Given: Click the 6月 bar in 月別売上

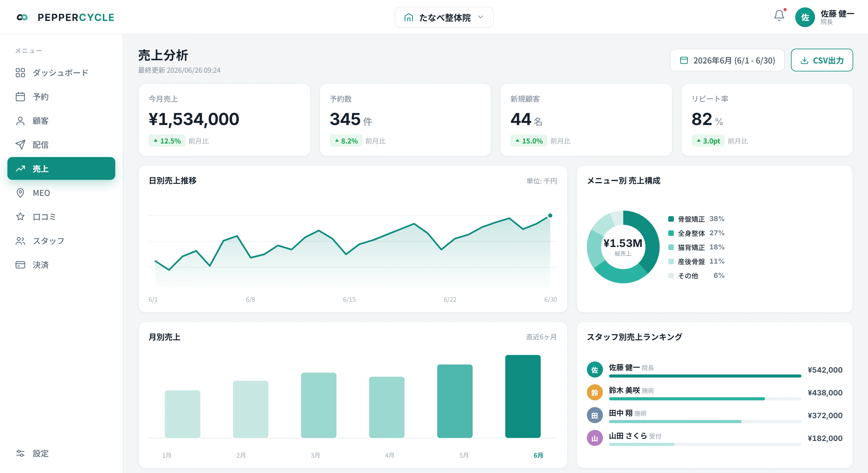Looking at the screenshot, I should 523,396.
